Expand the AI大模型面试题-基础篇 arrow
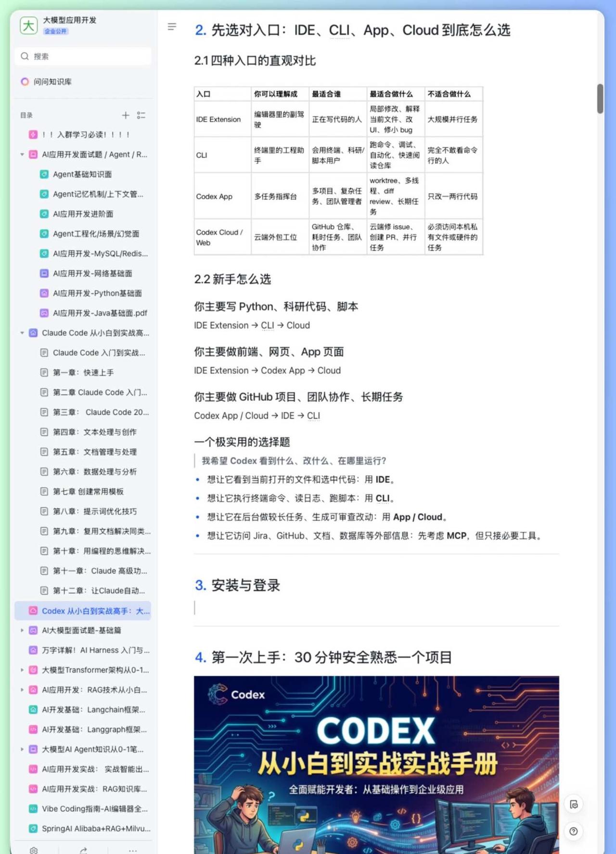This screenshot has width=616, height=854. coord(22,630)
